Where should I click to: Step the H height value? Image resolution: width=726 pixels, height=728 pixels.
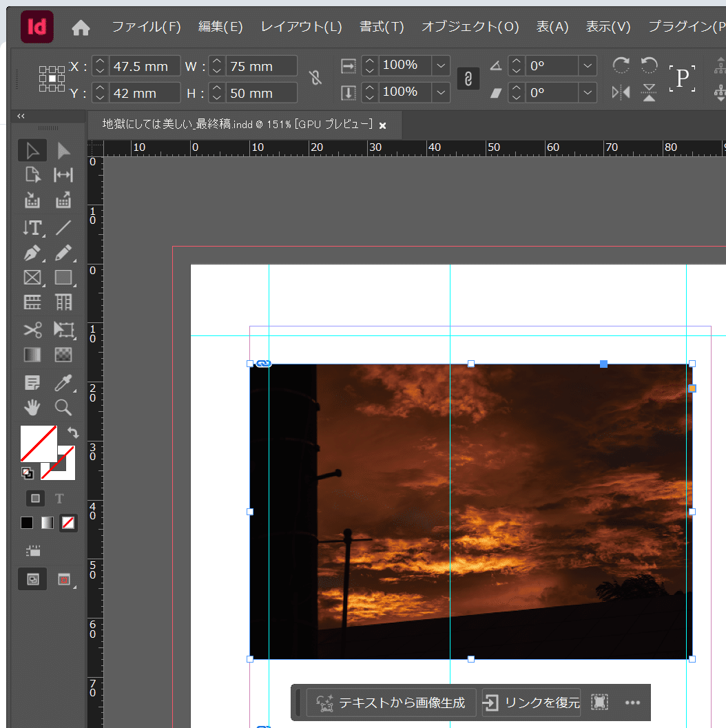(217, 93)
